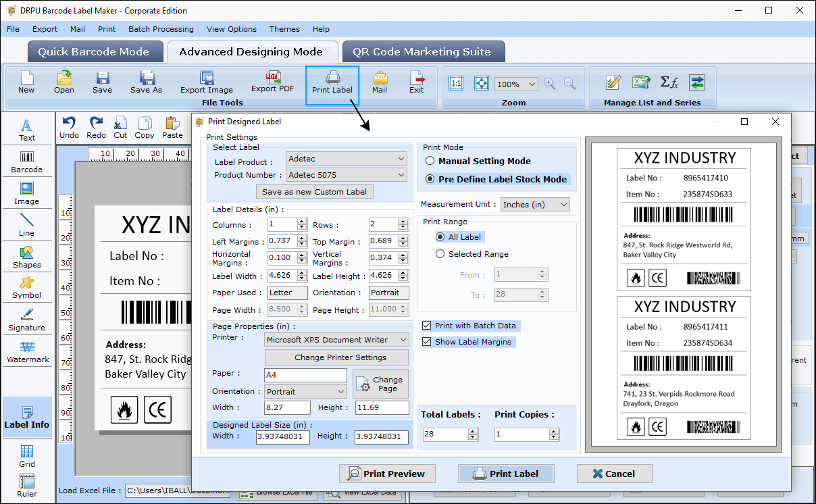The image size is (816, 504).
Task: Click the Save icon in File Tools
Action: pos(103,82)
